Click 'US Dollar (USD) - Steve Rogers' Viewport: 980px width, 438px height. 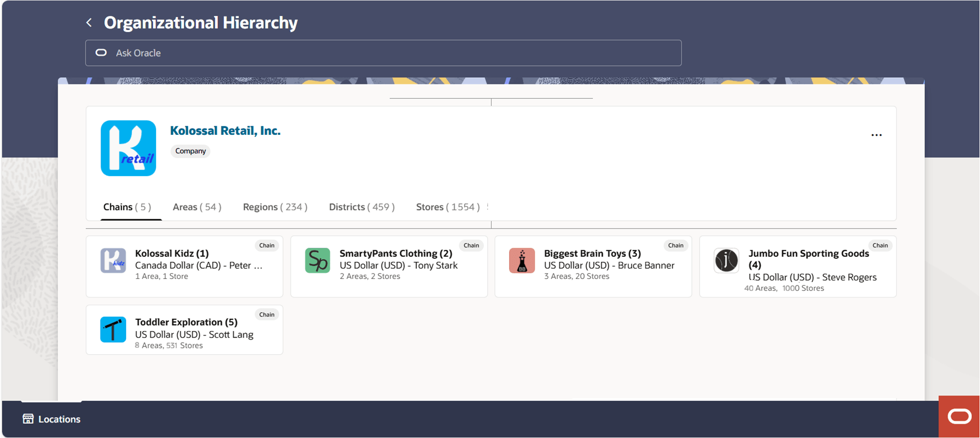click(813, 277)
